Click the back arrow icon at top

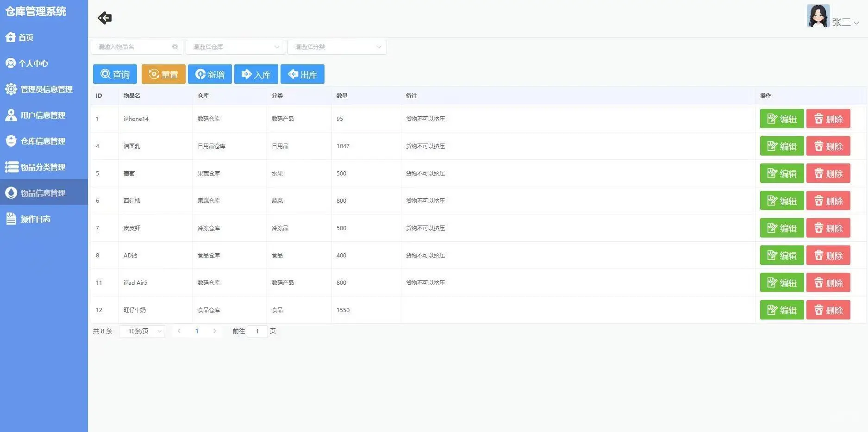(x=104, y=18)
